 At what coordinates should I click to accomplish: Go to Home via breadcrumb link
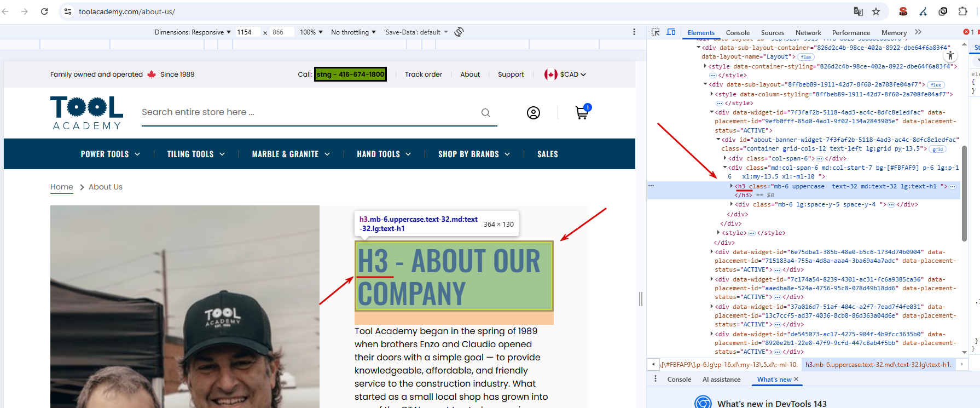pos(62,187)
